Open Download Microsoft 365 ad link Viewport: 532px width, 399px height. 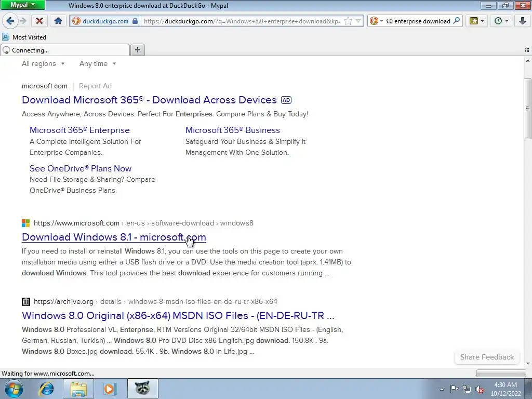tap(149, 100)
